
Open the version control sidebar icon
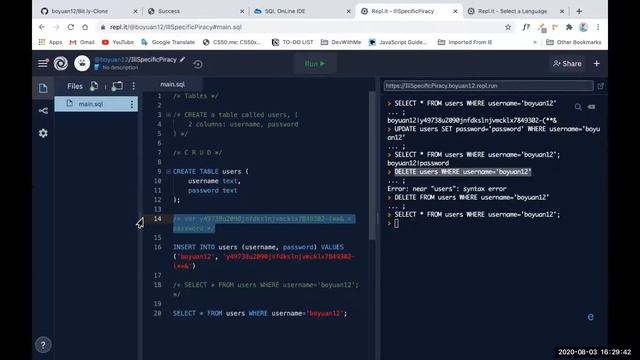(x=43, y=111)
